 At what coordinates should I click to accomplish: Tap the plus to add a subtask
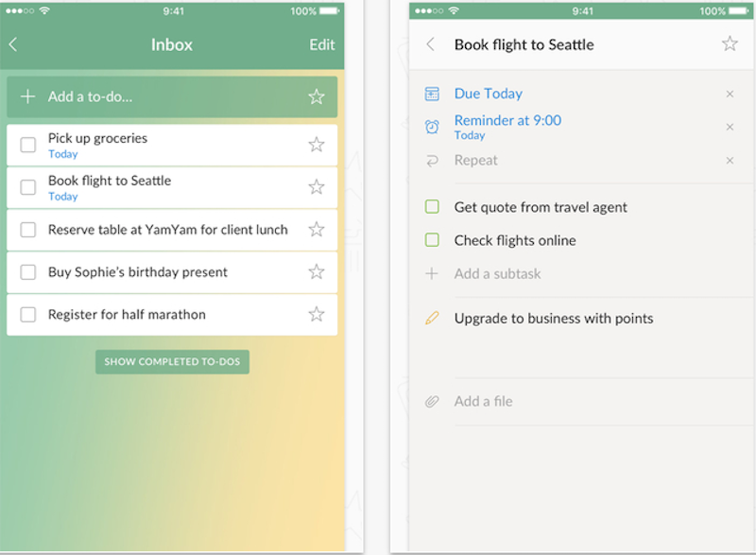pos(432,274)
